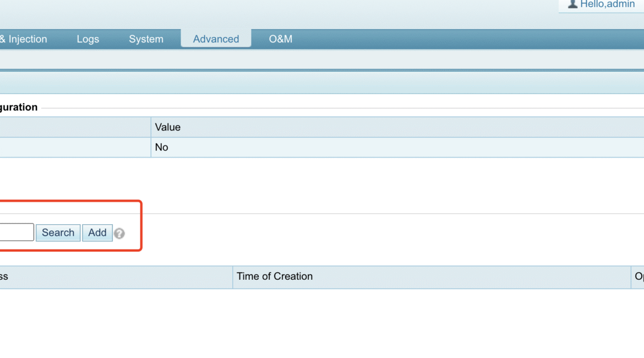
Task: Click the Value column header
Action: pyautogui.click(x=167, y=127)
